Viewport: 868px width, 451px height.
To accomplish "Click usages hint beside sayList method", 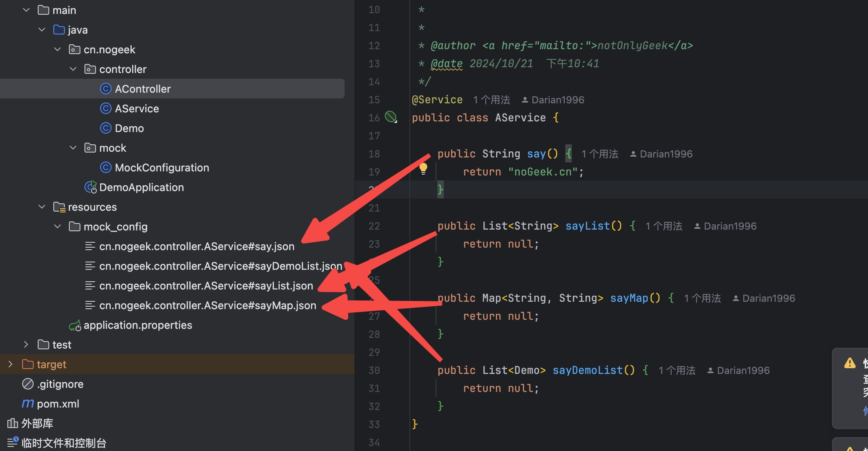I will tap(663, 226).
